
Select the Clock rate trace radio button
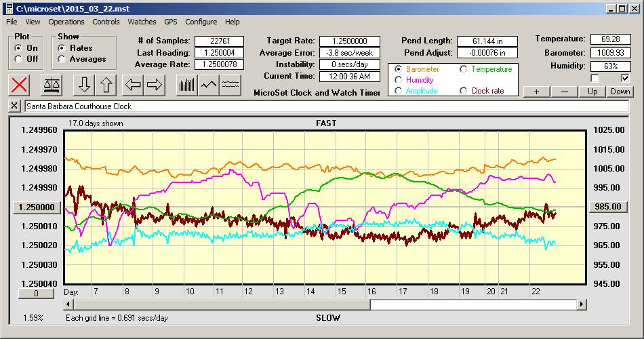coord(463,91)
